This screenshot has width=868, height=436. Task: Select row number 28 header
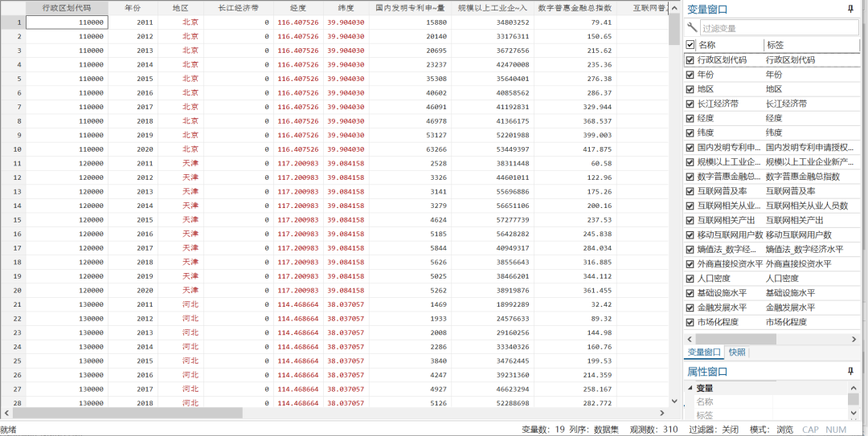[13, 403]
